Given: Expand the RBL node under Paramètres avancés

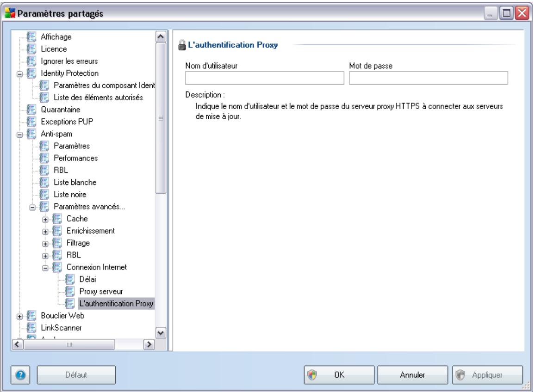Looking at the screenshot, I should (x=45, y=256).
